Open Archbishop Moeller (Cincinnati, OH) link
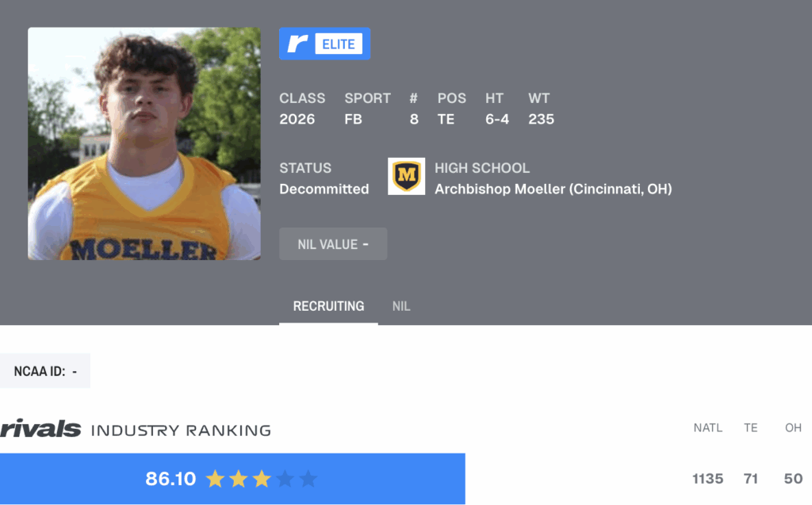Viewport: 812px width, 505px height. pyautogui.click(x=553, y=189)
